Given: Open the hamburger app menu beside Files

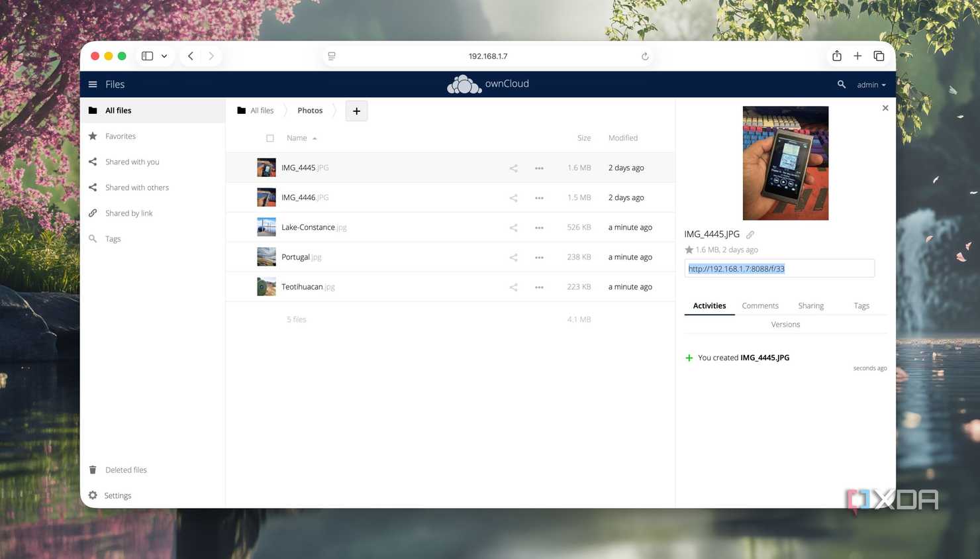Looking at the screenshot, I should point(93,84).
